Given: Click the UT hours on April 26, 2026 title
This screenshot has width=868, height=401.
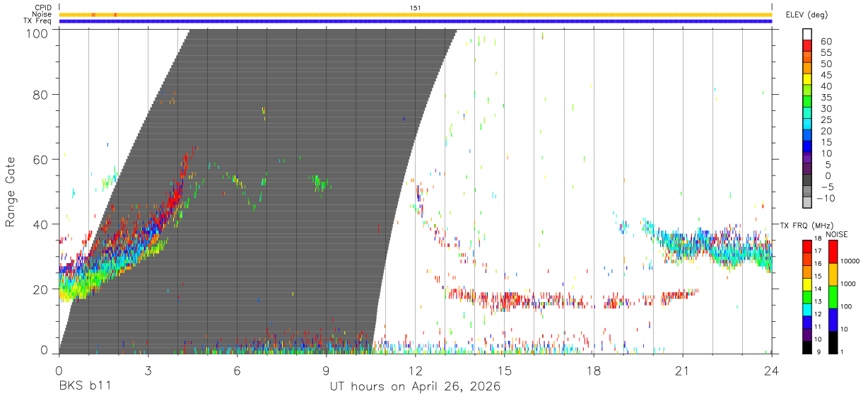Looking at the screenshot, I should [416, 387].
